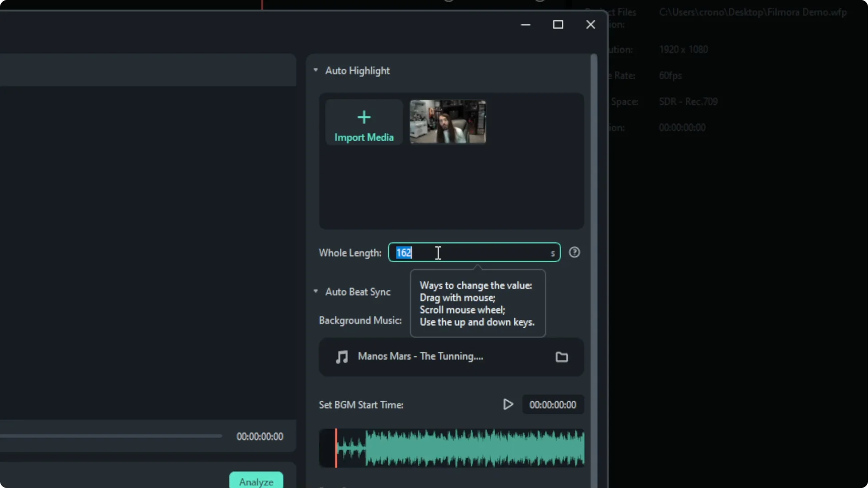Select the imported video clip thumbnail

tap(448, 122)
